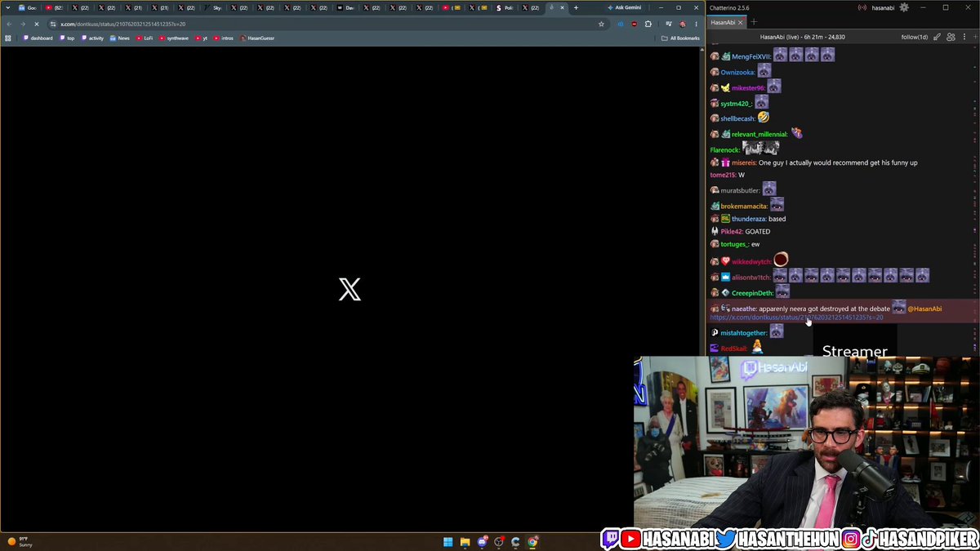Open Chatterino settings gear
The image size is (980, 551).
tap(904, 7)
